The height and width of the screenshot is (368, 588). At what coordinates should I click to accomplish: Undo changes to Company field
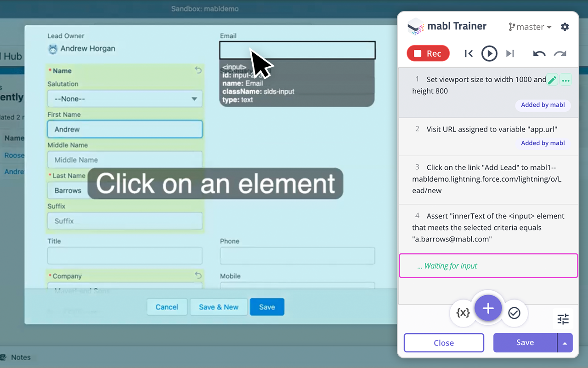tap(198, 276)
